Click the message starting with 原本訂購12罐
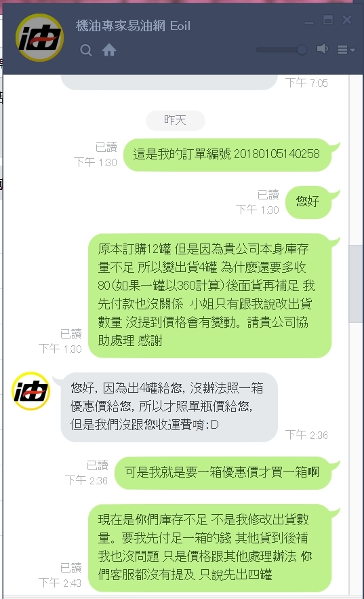 (209, 295)
